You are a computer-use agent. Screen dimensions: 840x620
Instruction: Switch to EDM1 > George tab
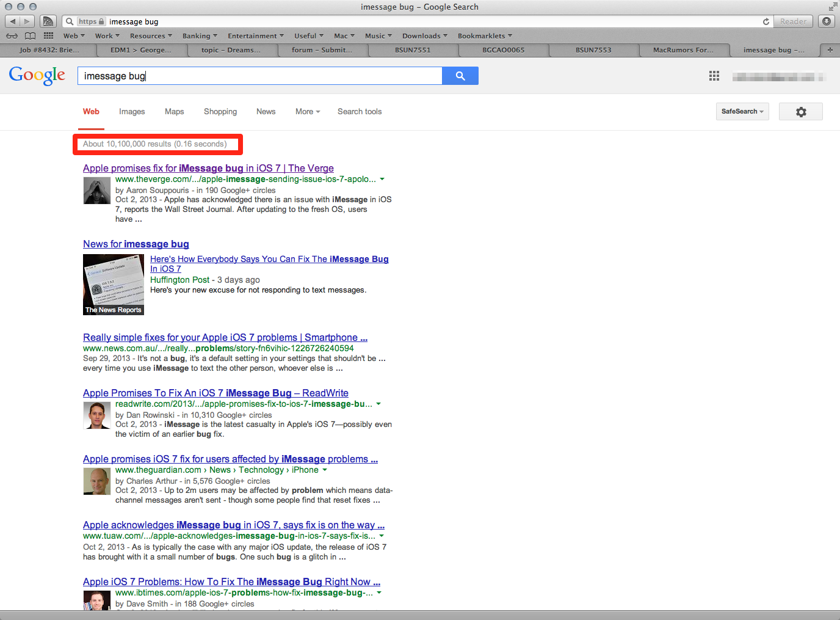[141, 50]
